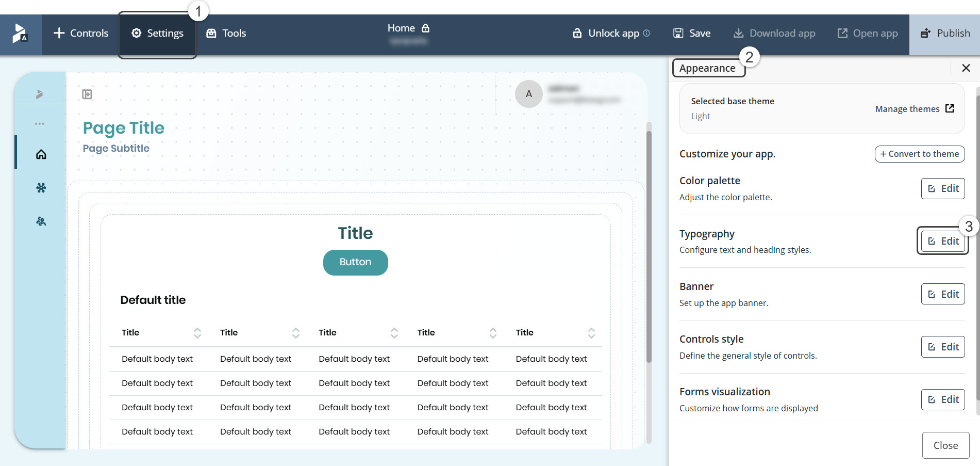980x466 pixels.
Task: Edit the Color palette
Action: pyautogui.click(x=942, y=188)
